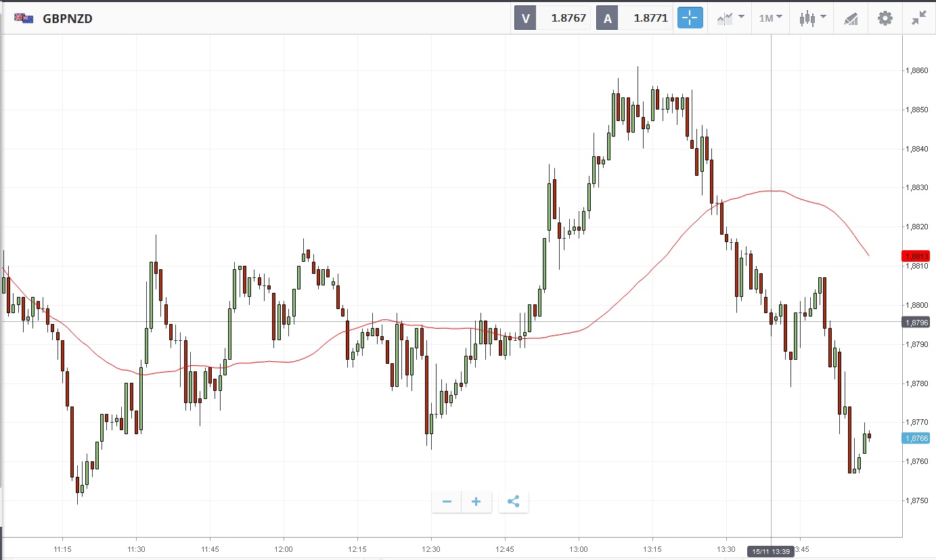936x560 pixels.
Task: Click the 1.8850 level on price axis
Action: click(917, 110)
